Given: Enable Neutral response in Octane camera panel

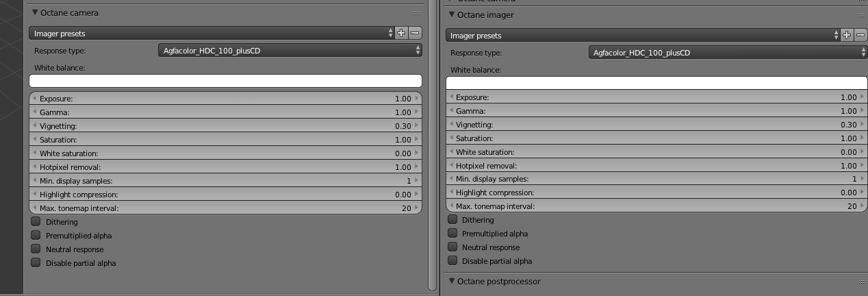Looking at the screenshot, I should [36, 249].
